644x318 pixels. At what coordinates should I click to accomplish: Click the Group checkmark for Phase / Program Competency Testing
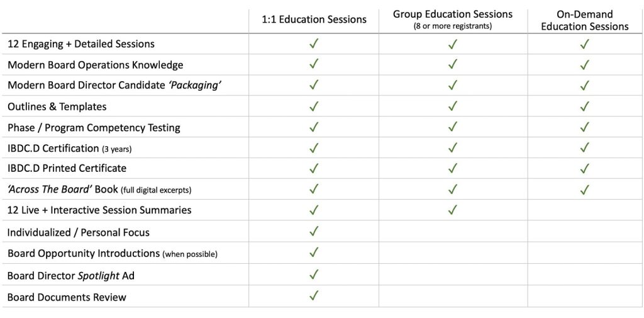click(x=452, y=127)
